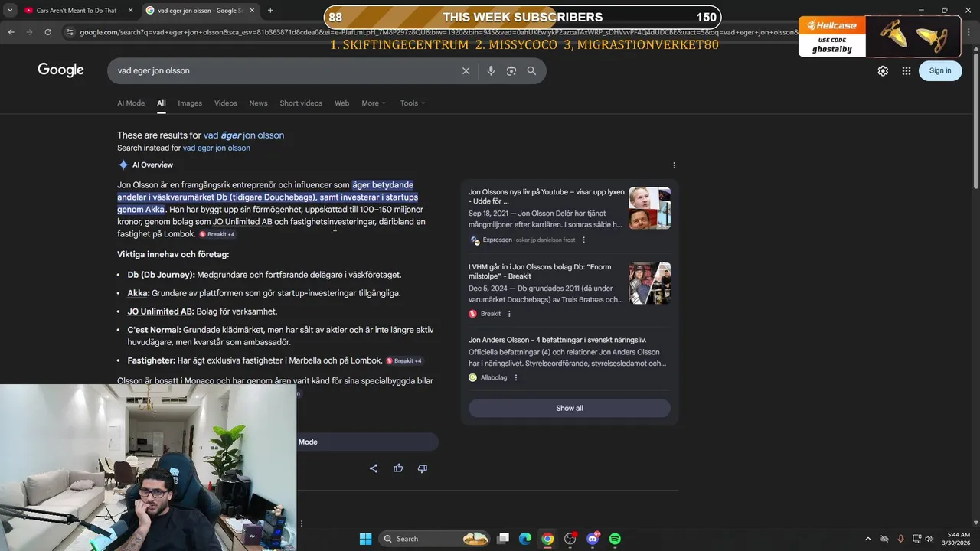Open 'Jon Anders Olsson - 4 befattningar' result
This screenshot has width=980, height=551.
(x=557, y=340)
